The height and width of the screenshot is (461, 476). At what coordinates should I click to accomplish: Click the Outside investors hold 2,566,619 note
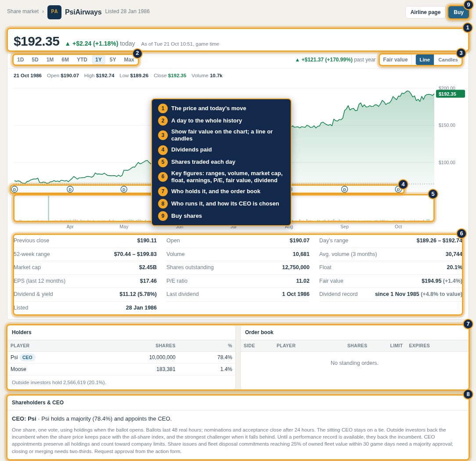59,382
